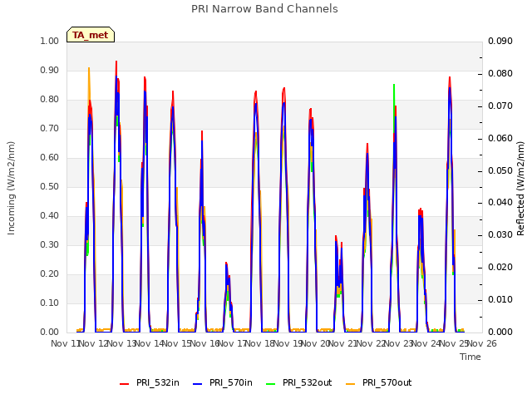Image resolution: width=532 pixels, height=399 pixels.
Task: Click the blue PRI_570in legend swatch
Action: pyautogui.click(x=198, y=384)
